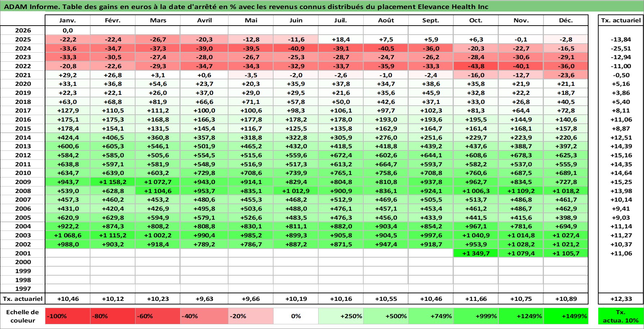The height and width of the screenshot is (329, 644).
Task: Select the +1 115,2 cell
Action: pos(113,235)
